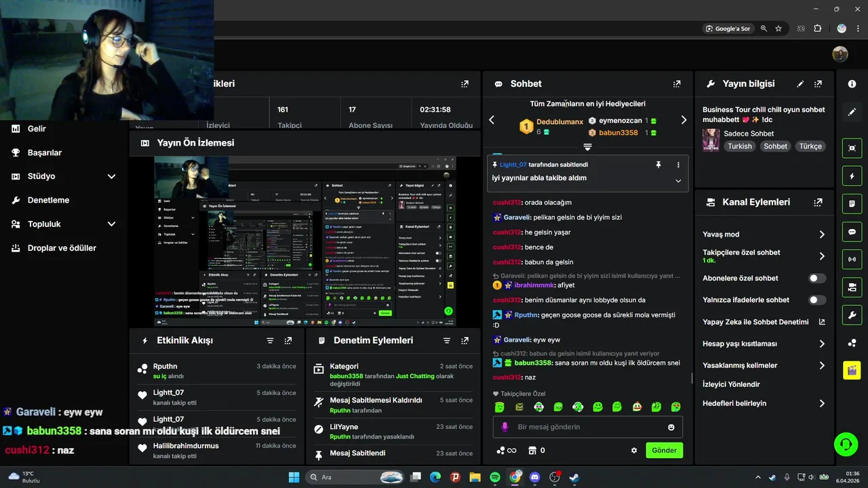868x488 pixels.
Task: Collapse the gift leaderboard handle
Action: (588, 146)
